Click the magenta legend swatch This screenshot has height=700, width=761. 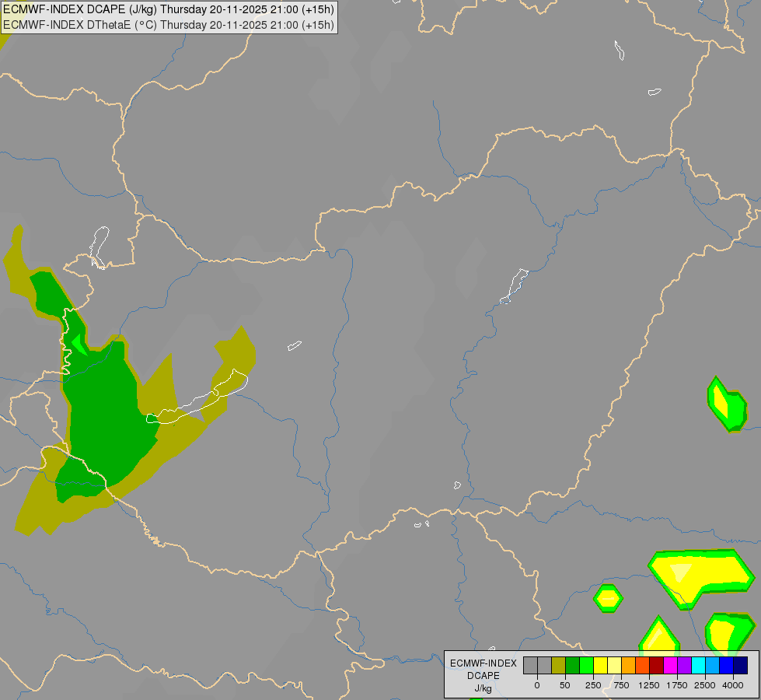tap(671, 666)
